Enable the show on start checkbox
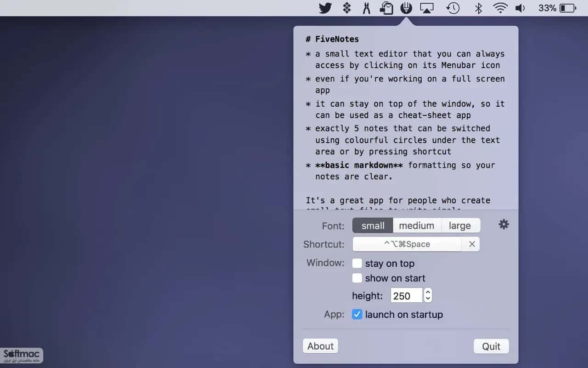Screen dimensions: 588x368 coord(357,278)
